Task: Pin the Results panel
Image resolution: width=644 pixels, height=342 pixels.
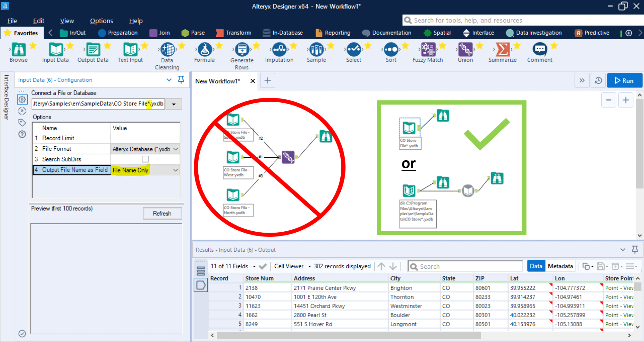Action: pos(635,250)
